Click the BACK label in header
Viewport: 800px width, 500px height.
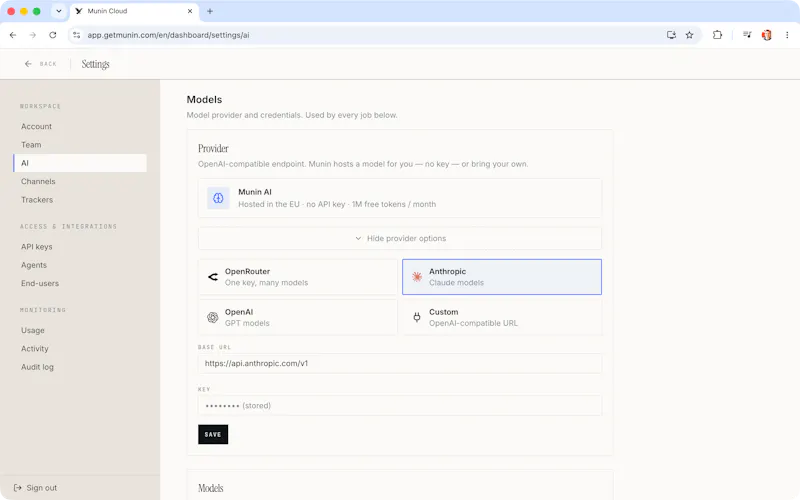coord(48,64)
